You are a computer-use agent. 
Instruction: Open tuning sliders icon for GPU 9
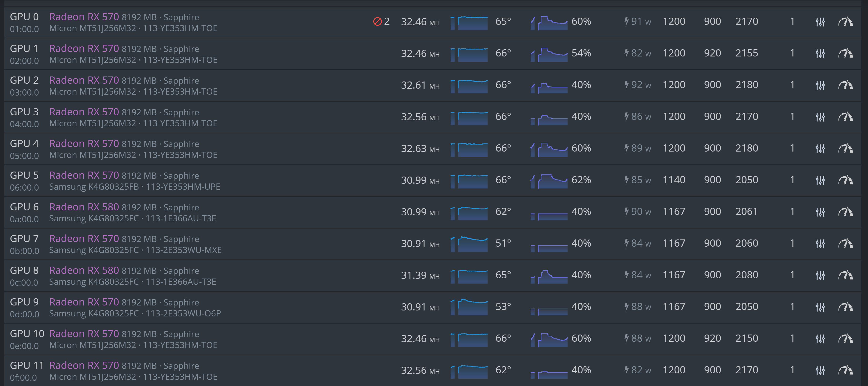point(820,307)
